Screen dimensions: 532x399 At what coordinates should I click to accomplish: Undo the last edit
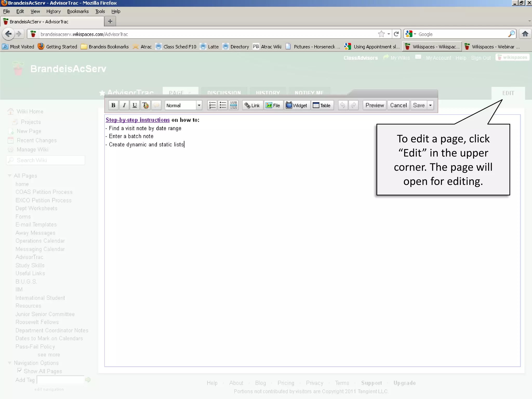coord(343,105)
